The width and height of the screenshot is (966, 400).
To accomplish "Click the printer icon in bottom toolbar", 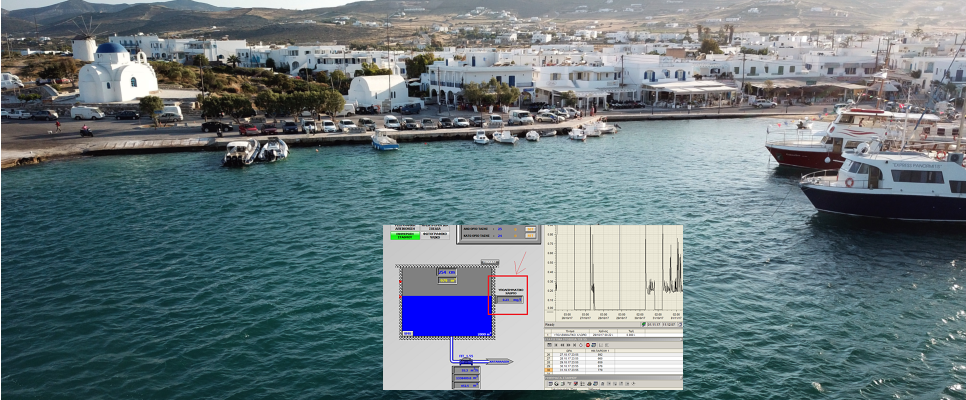I will point(589,384).
